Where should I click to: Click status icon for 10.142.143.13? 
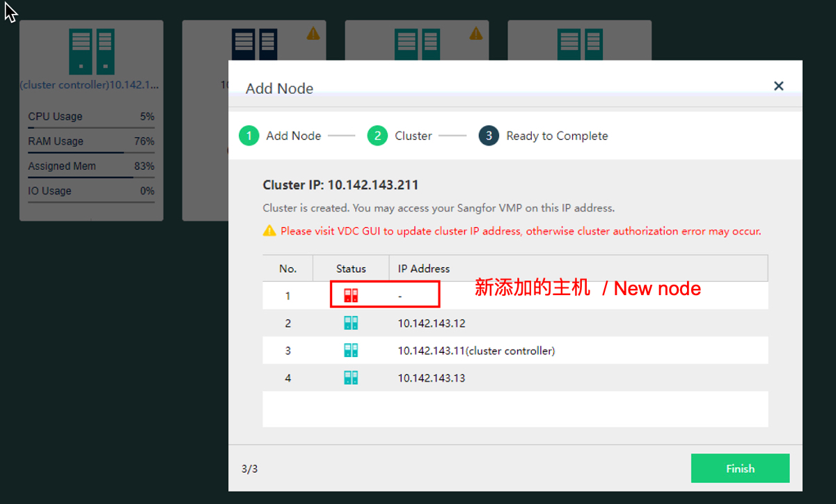(x=351, y=378)
